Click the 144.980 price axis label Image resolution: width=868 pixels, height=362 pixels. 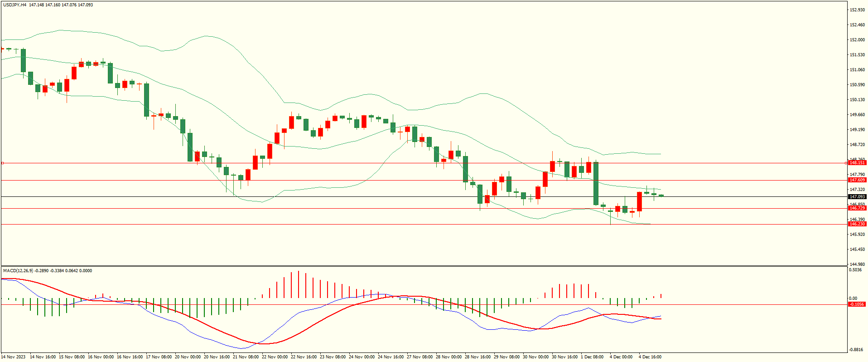pyautogui.click(x=857, y=264)
